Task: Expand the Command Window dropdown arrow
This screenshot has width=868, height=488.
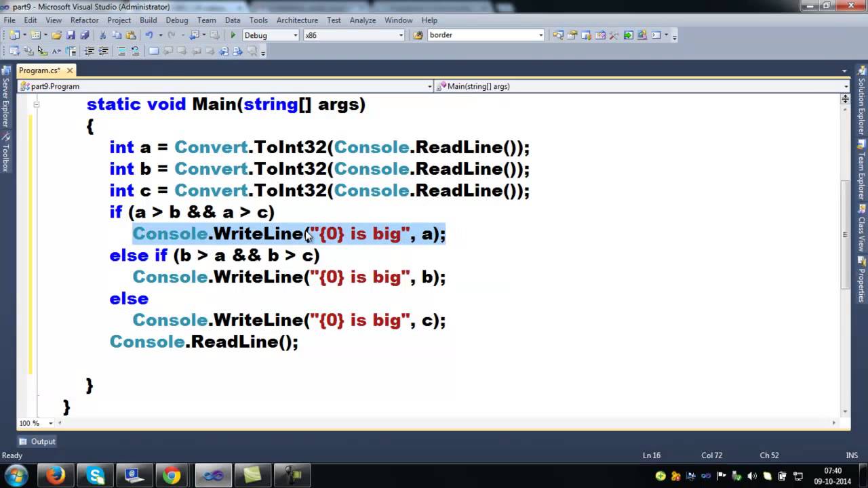Action: tap(667, 35)
